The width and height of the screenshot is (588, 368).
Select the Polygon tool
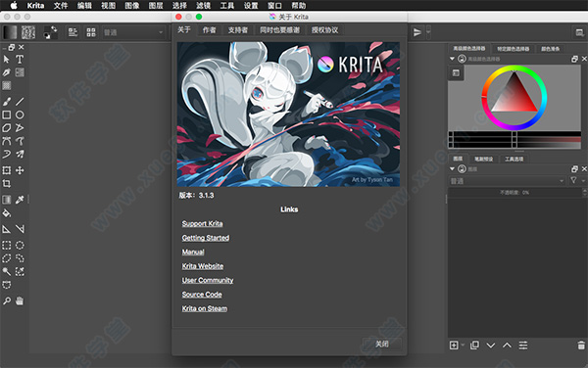(x=7, y=128)
